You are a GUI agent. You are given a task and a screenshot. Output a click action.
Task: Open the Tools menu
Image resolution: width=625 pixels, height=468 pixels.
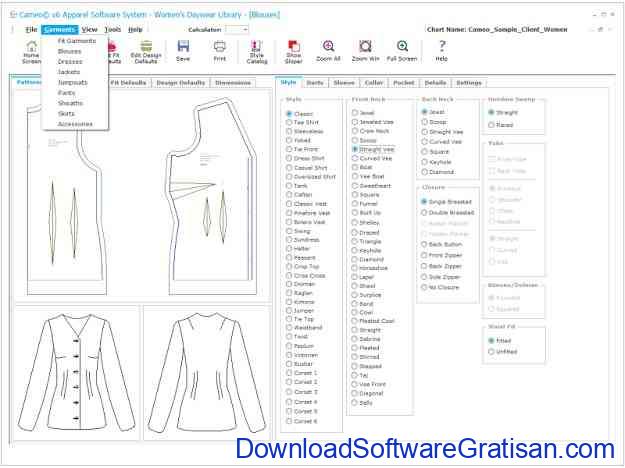click(x=113, y=29)
